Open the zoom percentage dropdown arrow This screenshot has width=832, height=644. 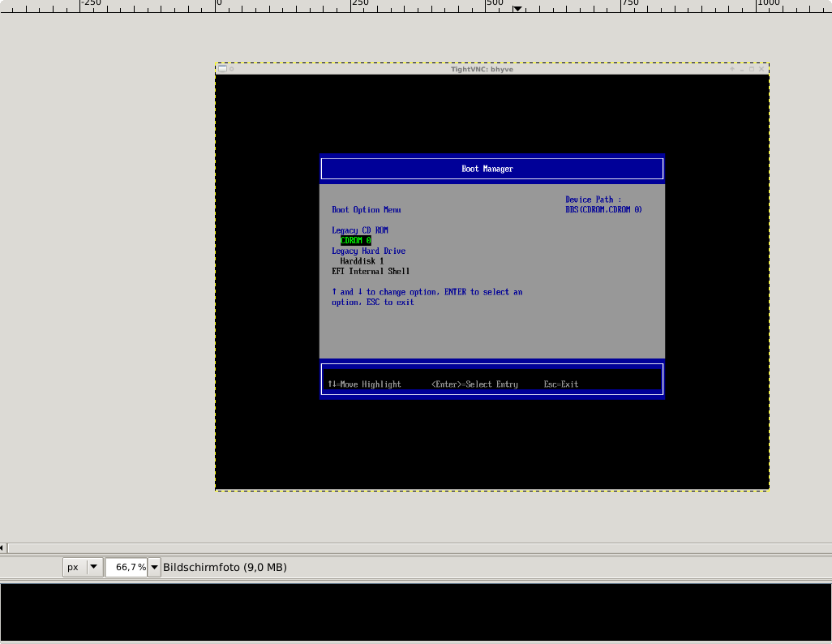(x=154, y=567)
